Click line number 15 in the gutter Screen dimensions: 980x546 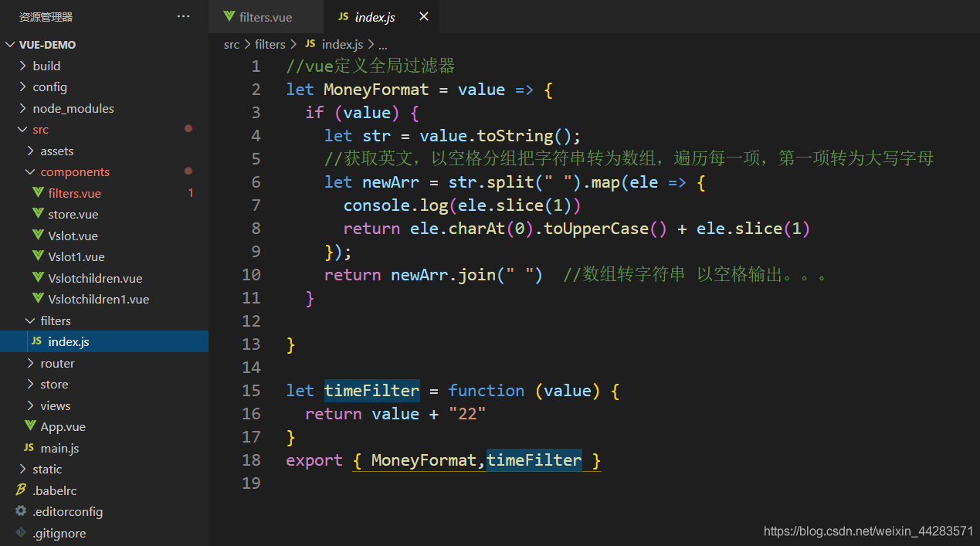(252, 391)
